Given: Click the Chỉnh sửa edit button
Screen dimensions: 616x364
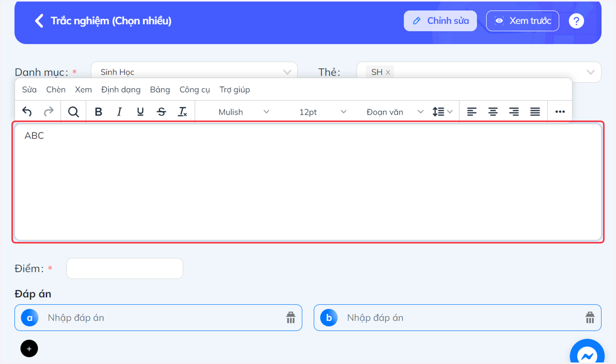Looking at the screenshot, I should pos(440,21).
